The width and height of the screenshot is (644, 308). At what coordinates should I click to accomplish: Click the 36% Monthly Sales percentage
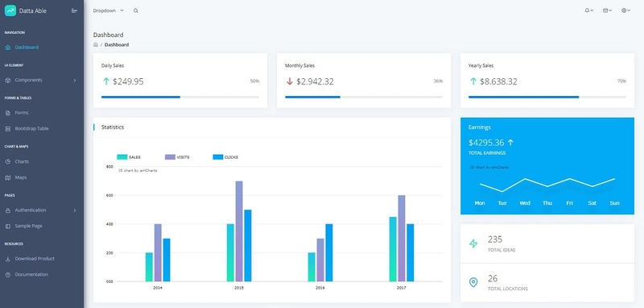click(438, 81)
